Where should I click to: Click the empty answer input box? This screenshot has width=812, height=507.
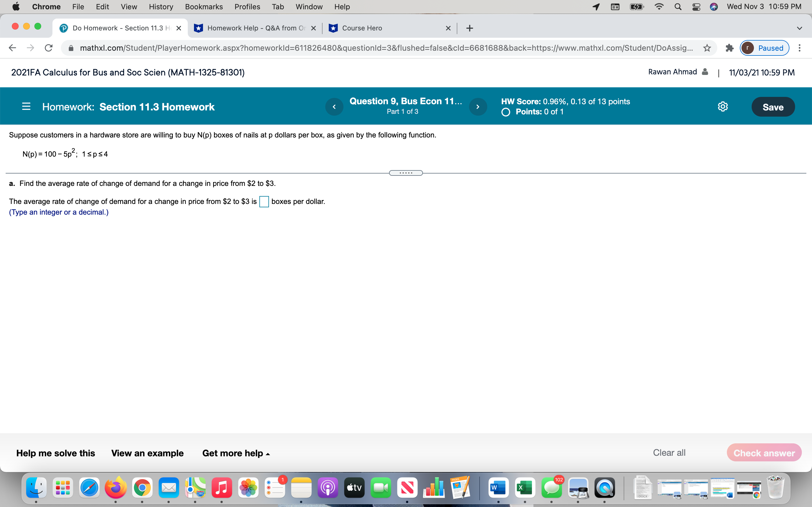pos(264,201)
